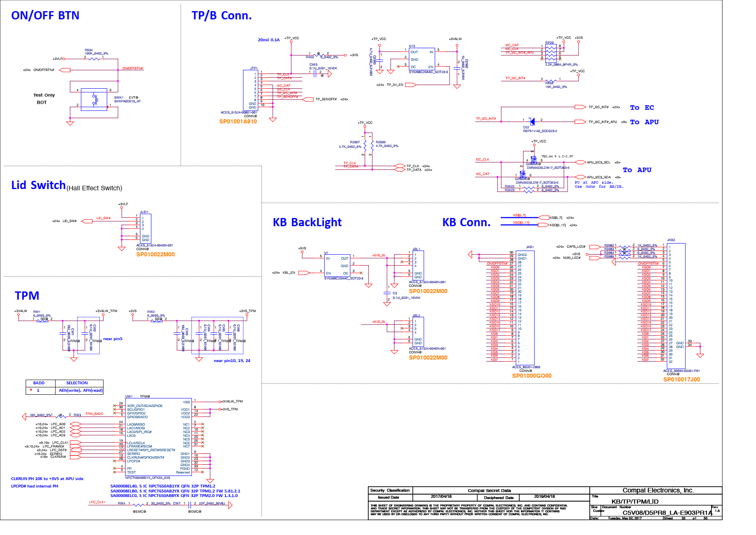This screenshot has width=756, height=535.
Task: Click the SWK1 push-button switch symbol
Action: pyautogui.click(x=94, y=99)
